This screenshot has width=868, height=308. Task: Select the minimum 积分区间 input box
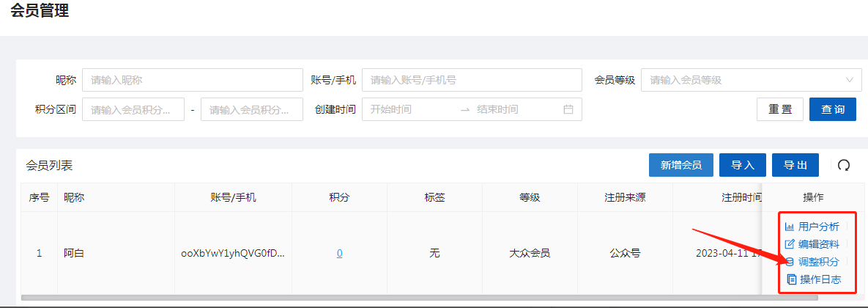[133, 109]
